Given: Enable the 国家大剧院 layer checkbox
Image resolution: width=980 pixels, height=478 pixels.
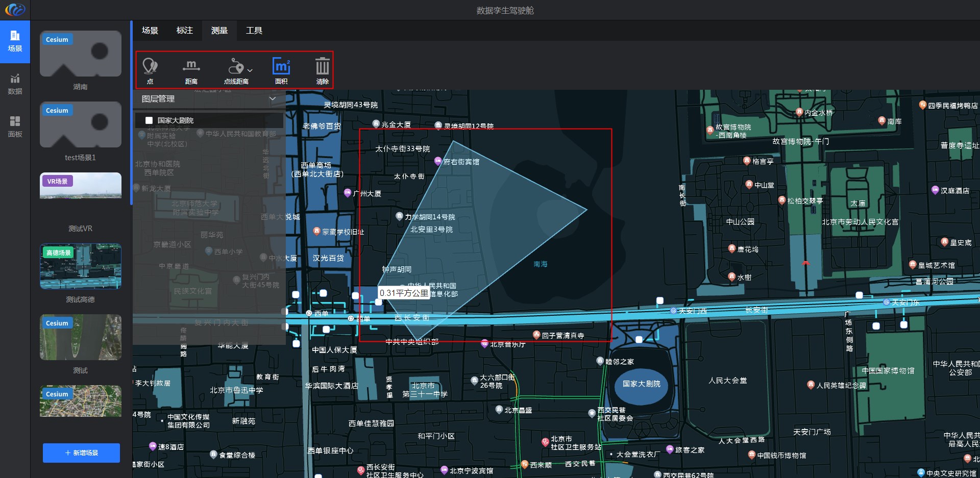Looking at the screenshot, I should 149,120.
